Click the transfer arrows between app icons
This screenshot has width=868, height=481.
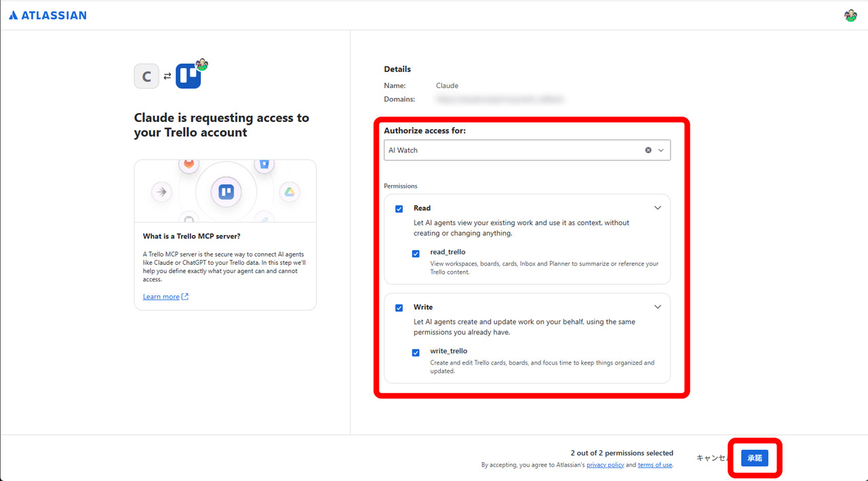[x=167, y=77]
